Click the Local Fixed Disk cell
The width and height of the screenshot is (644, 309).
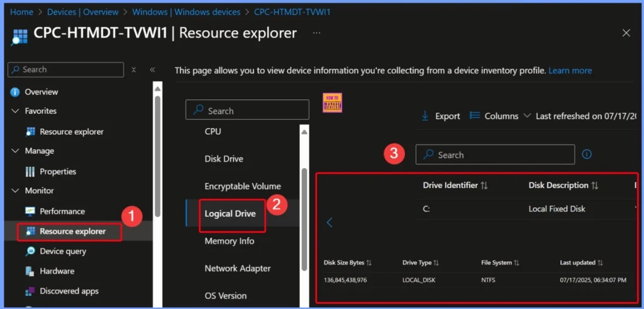[x=557, y=209]
